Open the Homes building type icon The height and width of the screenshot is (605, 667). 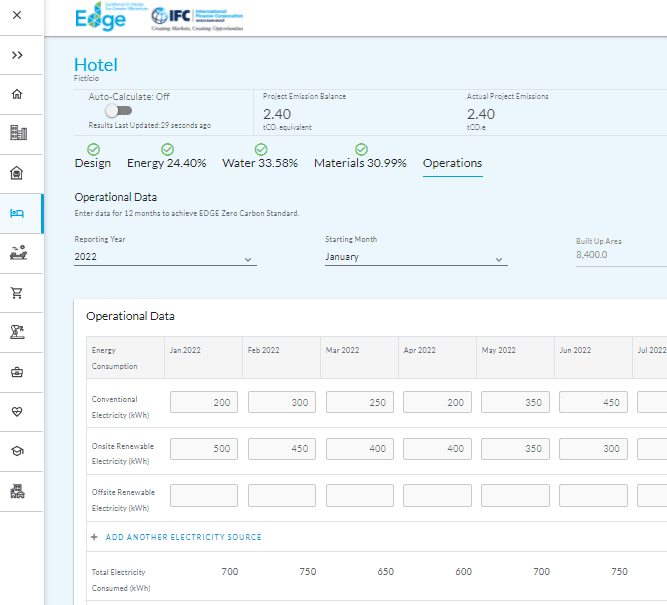[17, 94]
